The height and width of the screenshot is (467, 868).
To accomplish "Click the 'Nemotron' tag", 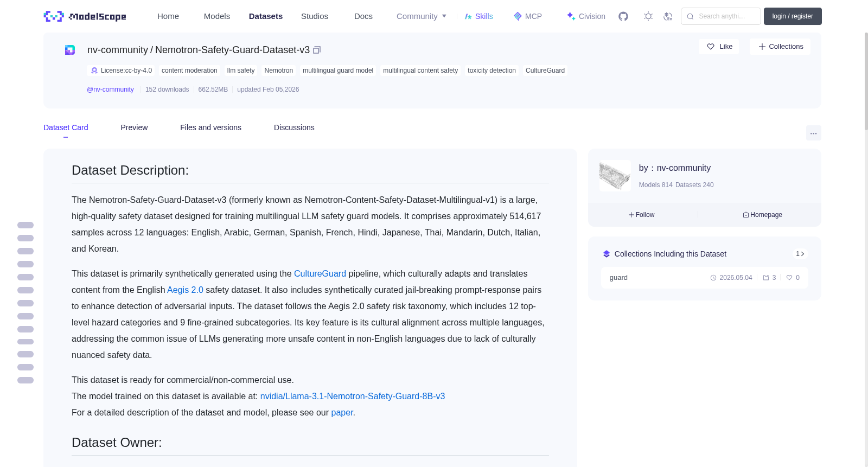I will pos(279,71).
